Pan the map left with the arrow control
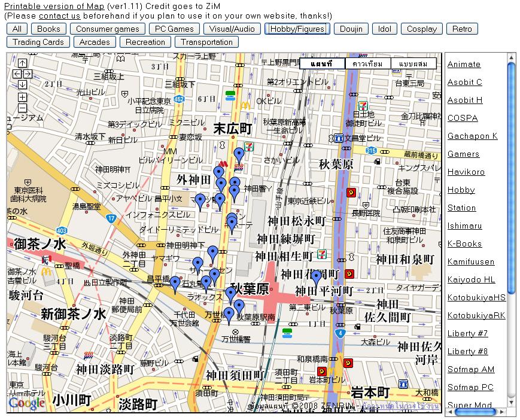This screenshot has height=420, width=520. click(x=17, y=74)
